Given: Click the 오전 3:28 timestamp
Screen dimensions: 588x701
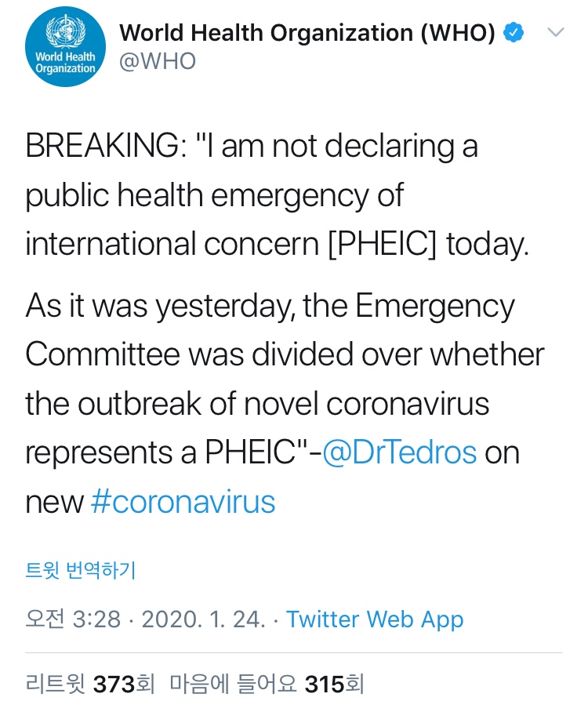Looking at the screenshot, I should tap(73, 619).
